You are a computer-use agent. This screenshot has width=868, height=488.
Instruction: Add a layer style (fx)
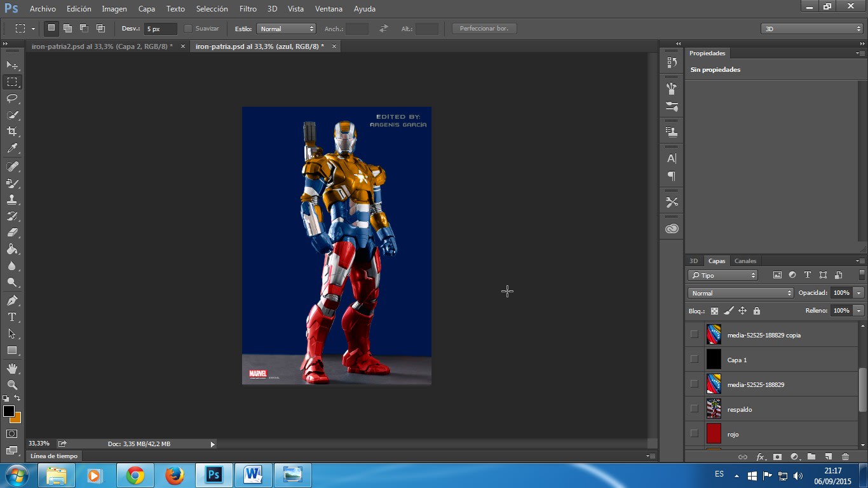coord(760,456)
